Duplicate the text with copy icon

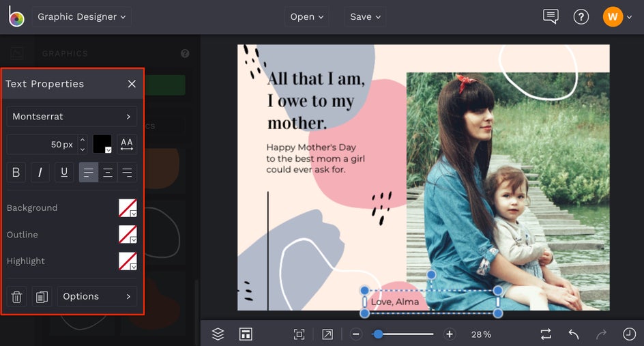pos(42,297)
